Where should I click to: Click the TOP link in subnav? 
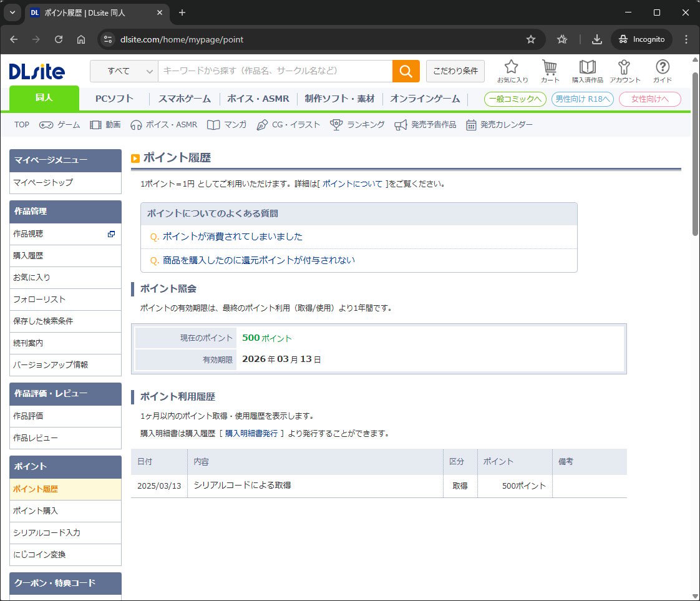tap(21, 125)
